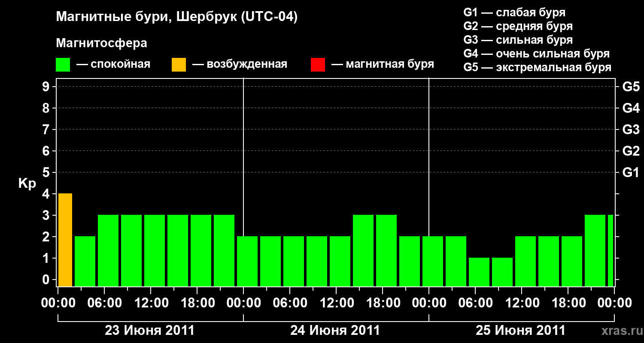The image size is (644, 343).
Task: Click the '06:00' time label under 24 June
Action: 290,303
